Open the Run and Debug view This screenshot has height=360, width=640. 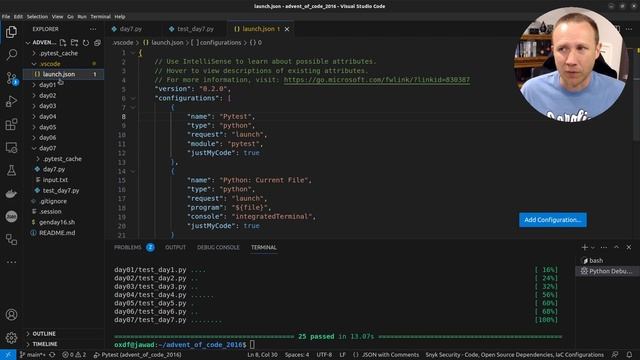coord(11,101)
